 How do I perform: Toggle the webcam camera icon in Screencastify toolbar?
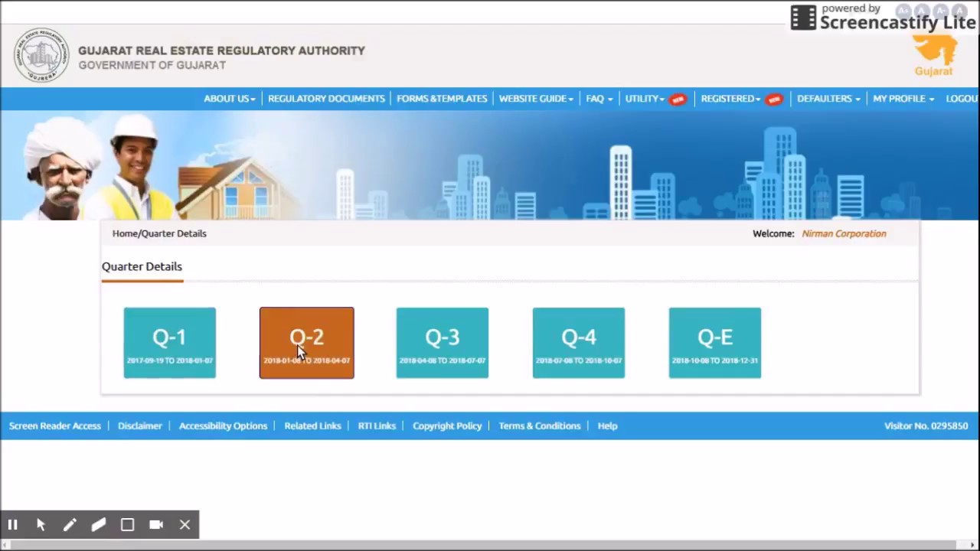tap(156, 525)
